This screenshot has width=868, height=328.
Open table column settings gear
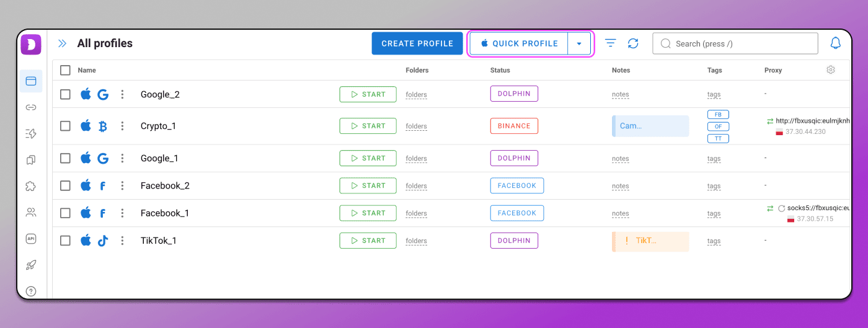pos(831,70)
